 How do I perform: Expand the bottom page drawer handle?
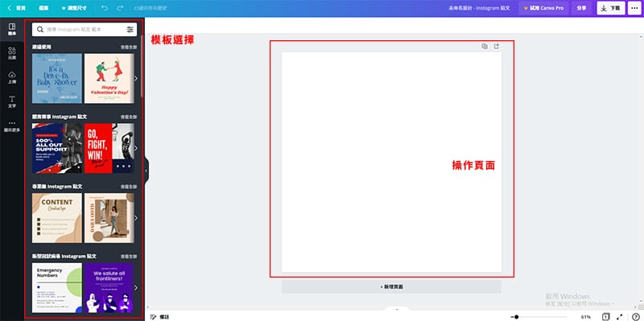397,309
